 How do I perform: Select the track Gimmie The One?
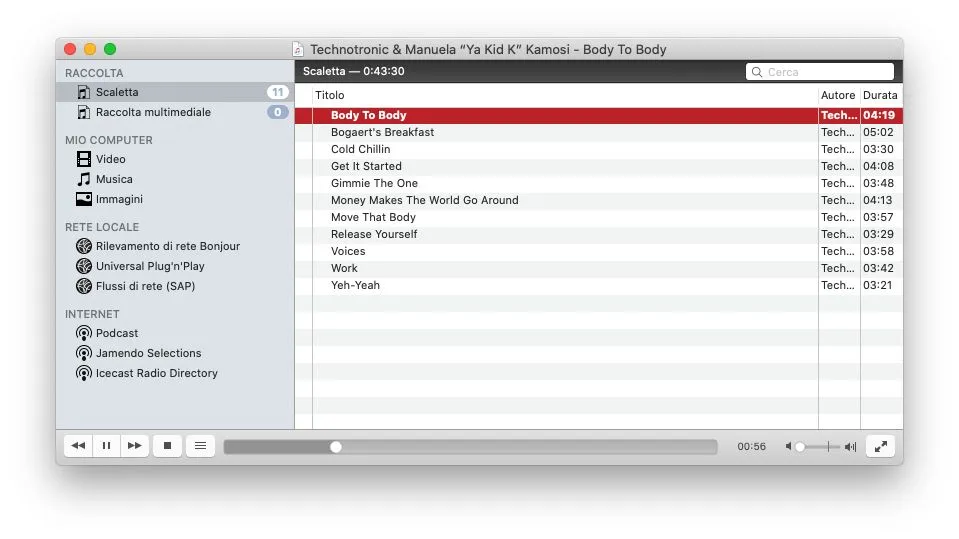(599, 184)
